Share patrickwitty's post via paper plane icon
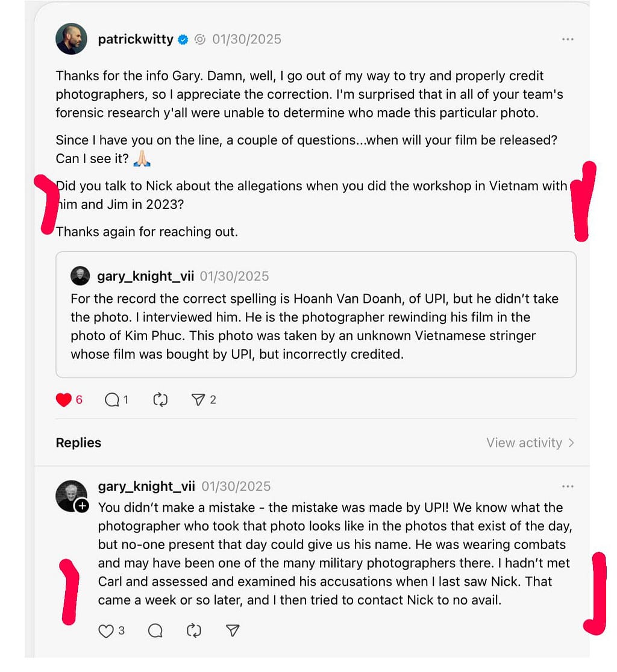Screen dimensions: 617x672 click(x=198, y=400)
